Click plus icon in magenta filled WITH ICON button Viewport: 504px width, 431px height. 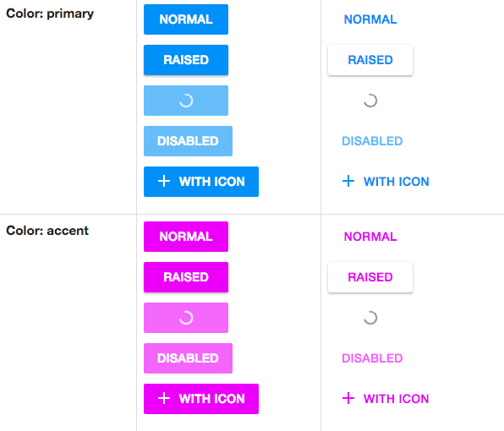pos(164,398)
